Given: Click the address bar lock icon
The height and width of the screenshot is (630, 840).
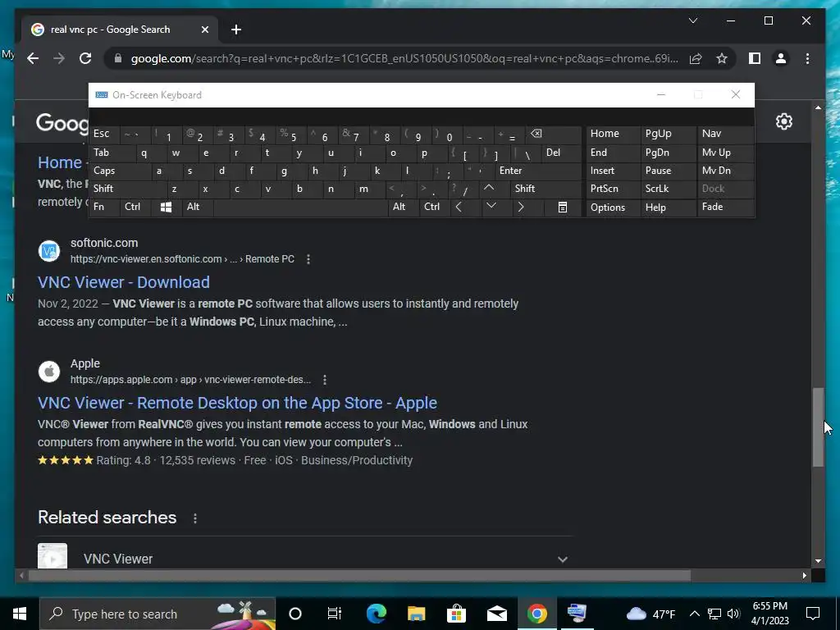Looking at the screenshot, I should [118, 58].
